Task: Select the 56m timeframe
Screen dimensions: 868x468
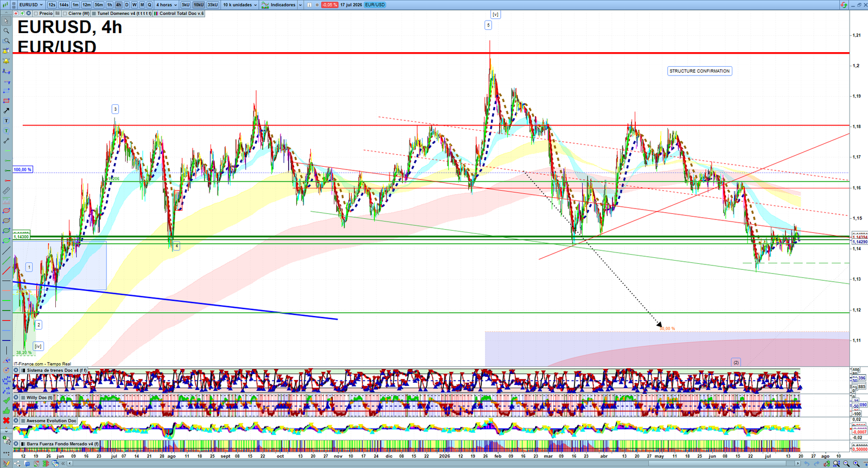Action: click(99, 4)
